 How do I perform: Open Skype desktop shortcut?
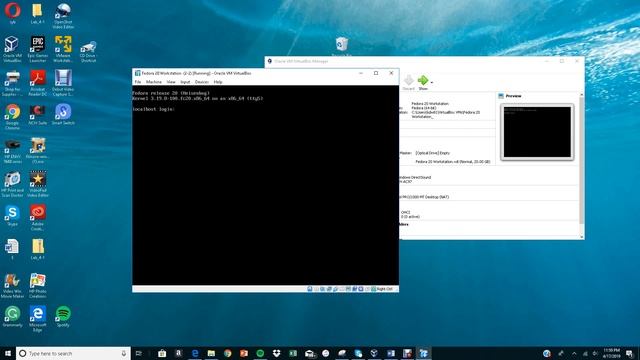pyautogui.click(x=12, y=216)
